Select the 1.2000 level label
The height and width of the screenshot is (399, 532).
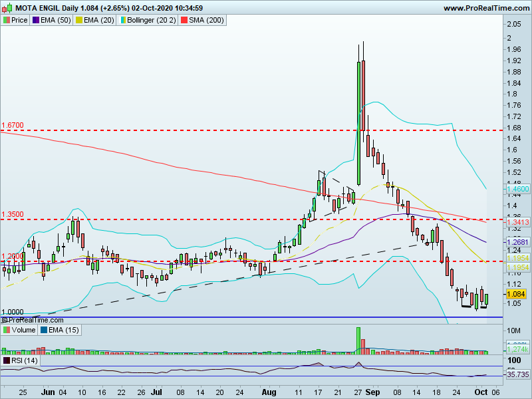pos(13,256)
